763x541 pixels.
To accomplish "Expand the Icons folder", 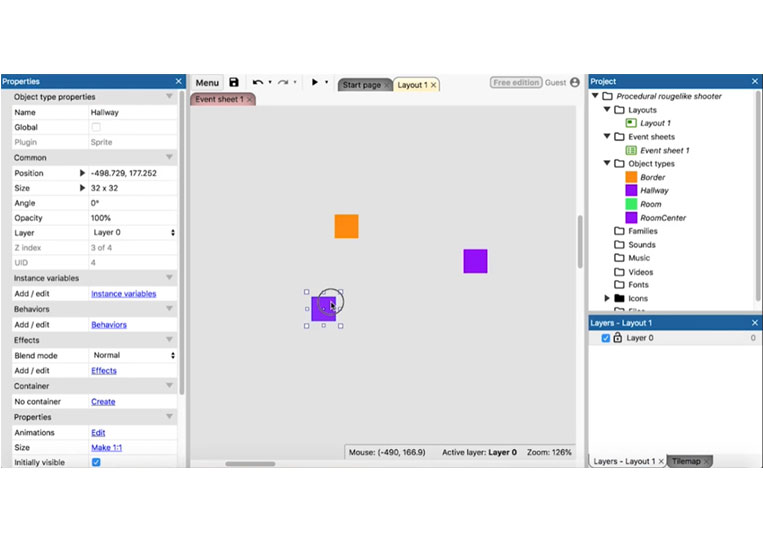I will click(607, 298).
